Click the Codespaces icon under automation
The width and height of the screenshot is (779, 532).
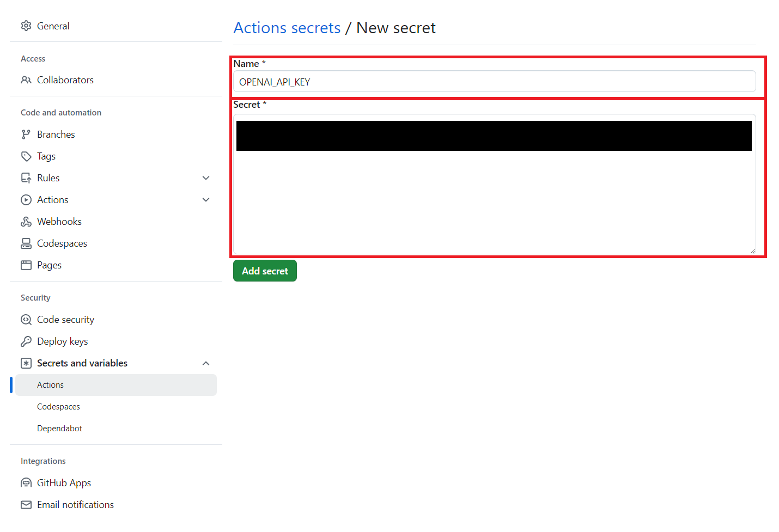pyautogui.click(x=26, y=243)
